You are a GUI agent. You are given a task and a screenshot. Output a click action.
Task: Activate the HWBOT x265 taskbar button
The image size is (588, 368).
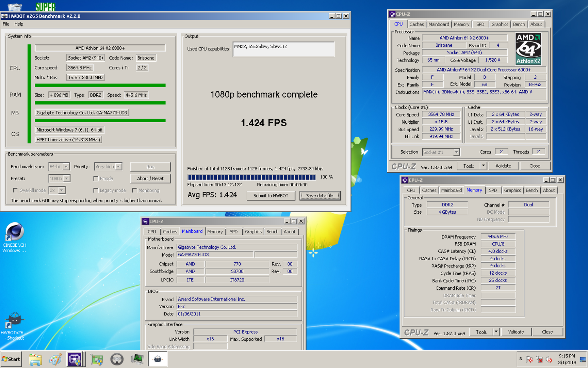tap(158, 359)
